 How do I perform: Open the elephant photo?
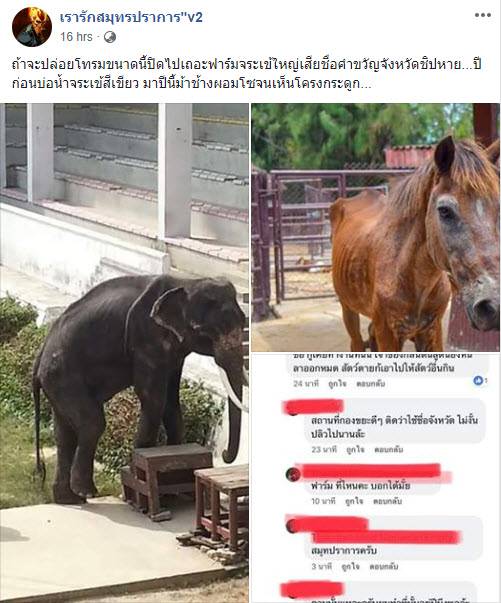click(124, 353)
